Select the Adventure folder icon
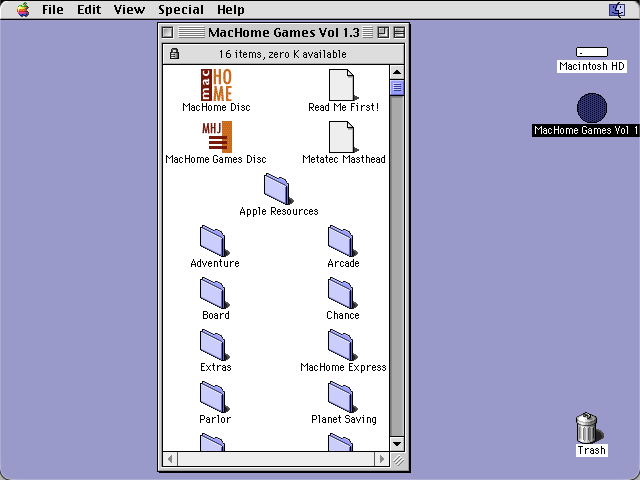640x480 pixels. (x=215, y=241)
